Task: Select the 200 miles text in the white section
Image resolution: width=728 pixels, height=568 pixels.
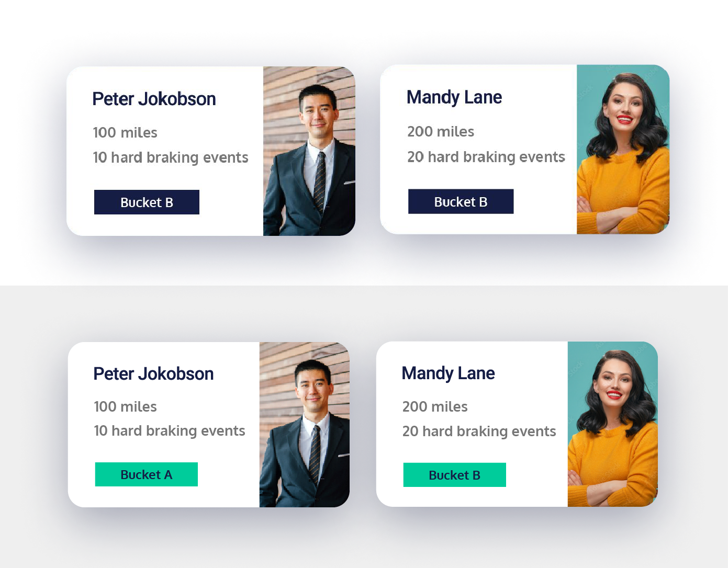Action: click(441, 131)
